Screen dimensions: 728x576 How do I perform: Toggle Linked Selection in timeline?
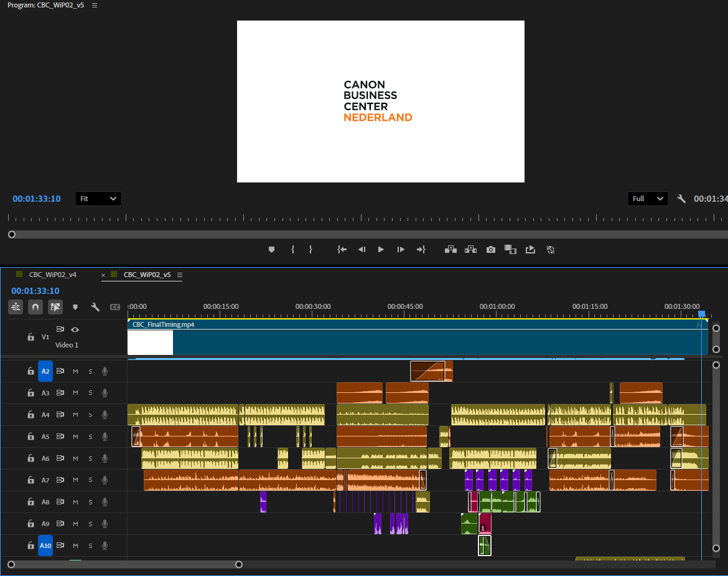click(55, 306)
